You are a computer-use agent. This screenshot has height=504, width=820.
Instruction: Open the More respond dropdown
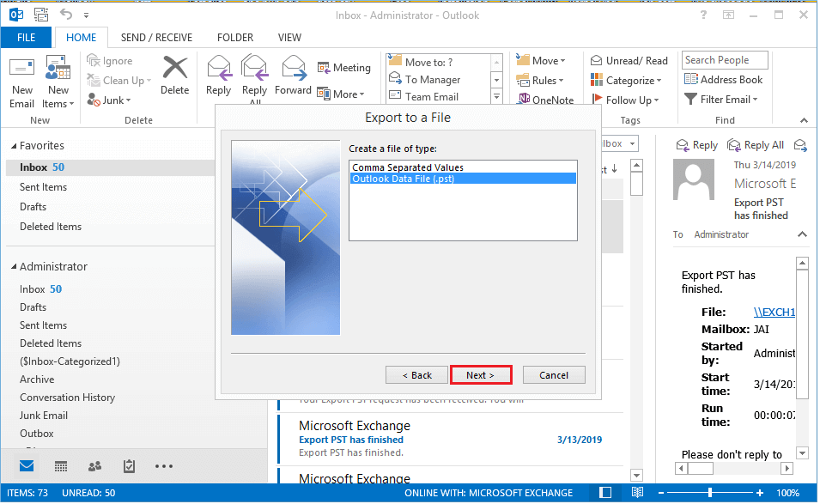click(341, 94)
